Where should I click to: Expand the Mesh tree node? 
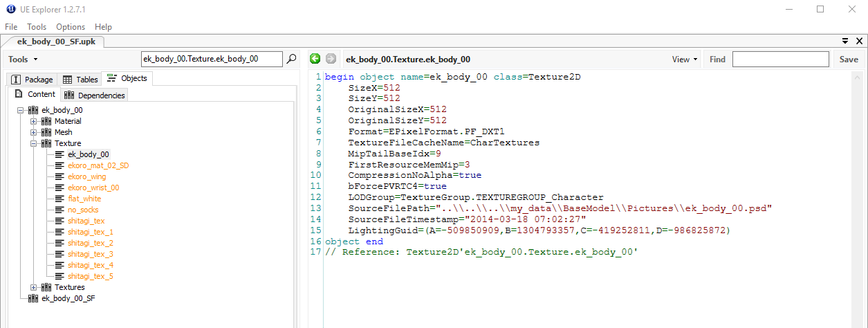[x=33, y=132]
